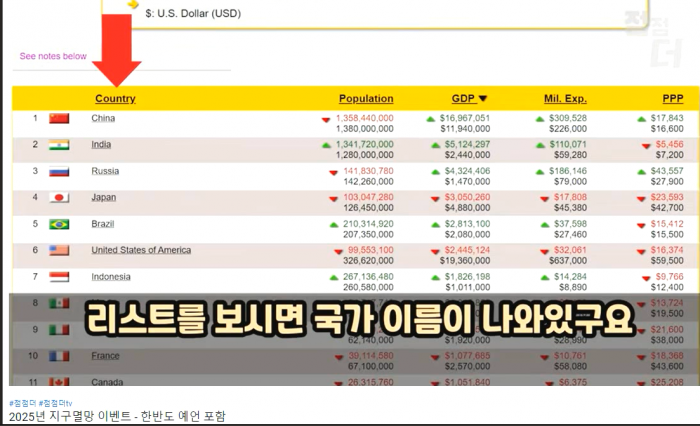Viewport: 700px width, 426px height.
Task: Click the France flag icon
Action: (58, 355)
